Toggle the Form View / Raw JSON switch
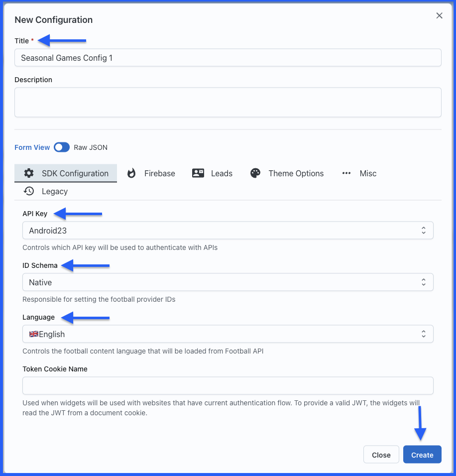 [62, 147]
